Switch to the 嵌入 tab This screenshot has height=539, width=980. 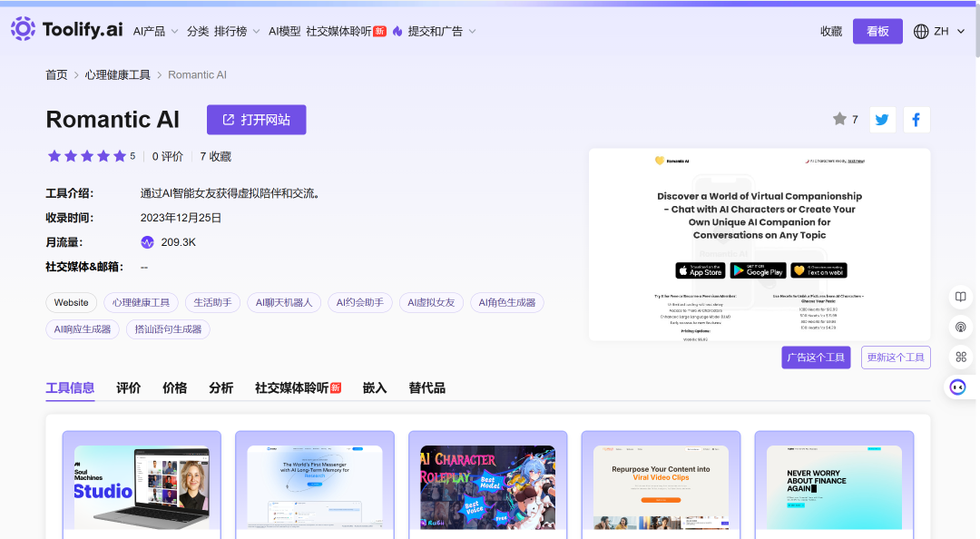click(375, 388)
